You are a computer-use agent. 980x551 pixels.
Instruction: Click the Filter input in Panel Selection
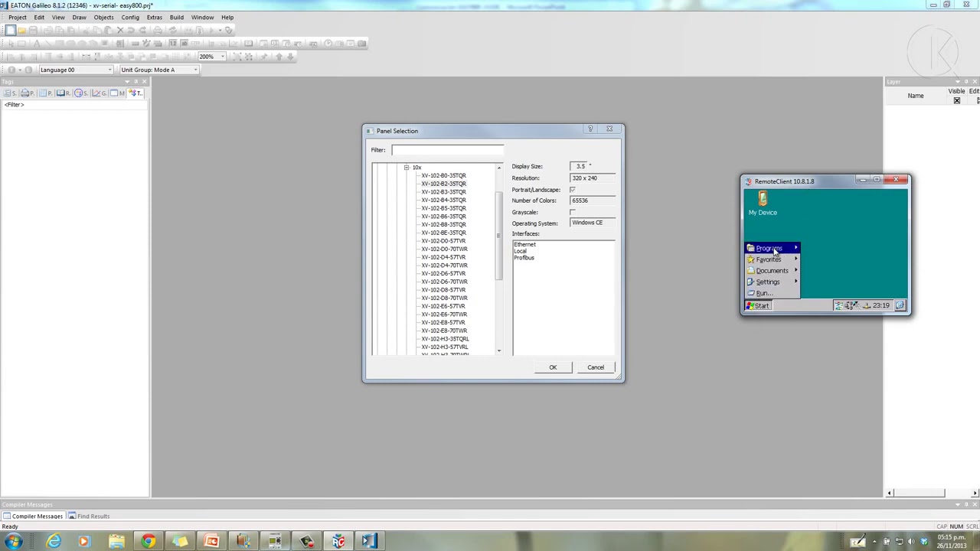[447, 150]
